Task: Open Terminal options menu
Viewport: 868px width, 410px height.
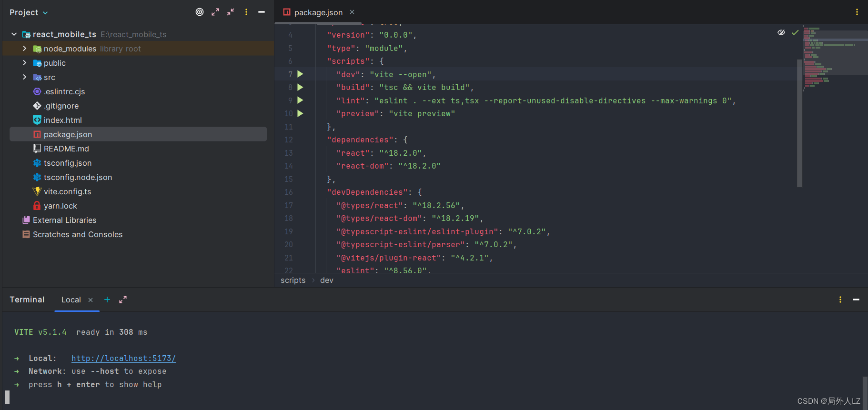Action: pyautogui.click(x=840, y=300)
